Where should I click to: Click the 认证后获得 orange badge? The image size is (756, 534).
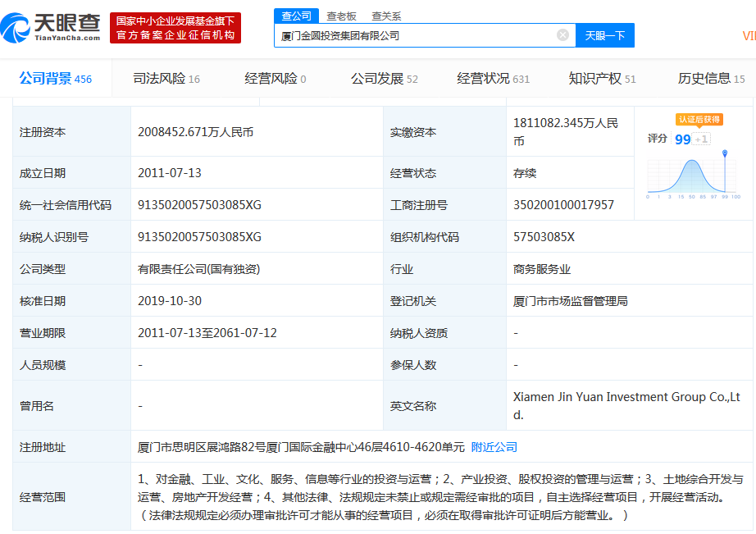[699, 120]
